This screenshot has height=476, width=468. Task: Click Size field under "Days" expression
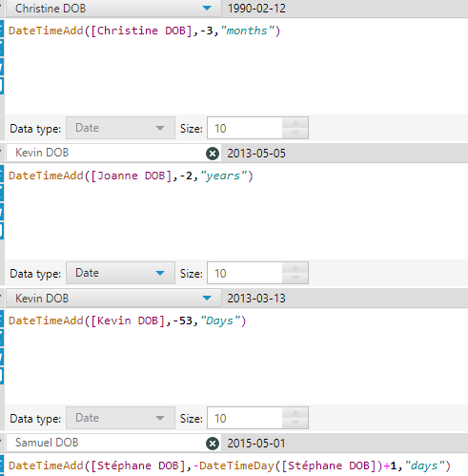(x=245, y=418)
